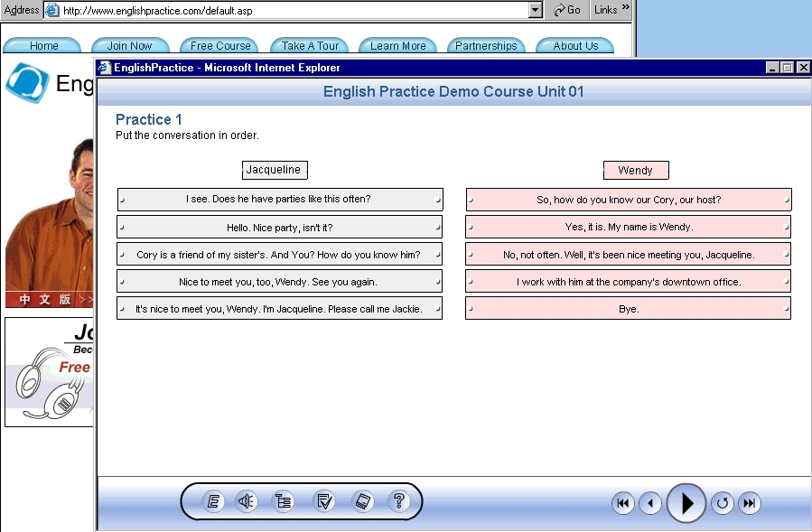Switch to the Learn More tab
812x532 pixels.
coord(397,46)
